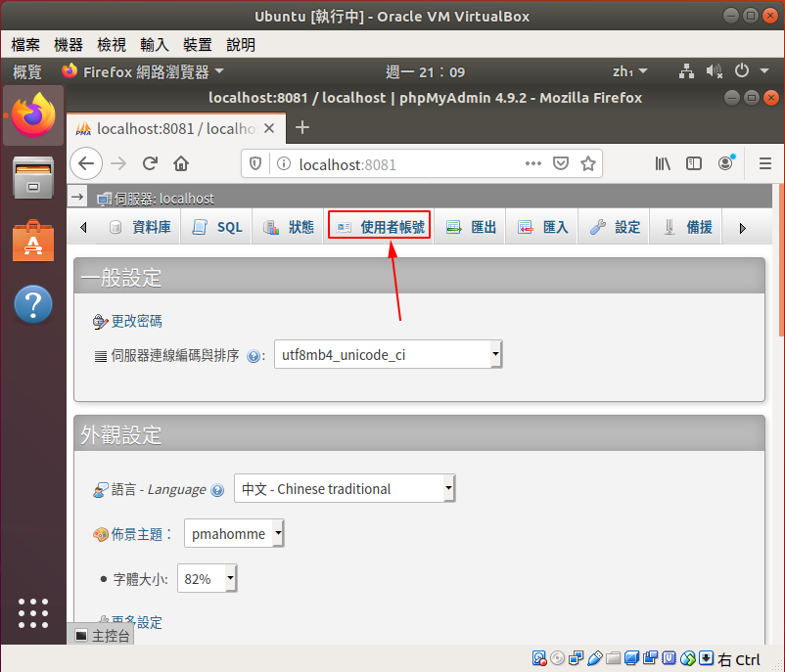Open the 機器 VirtualBox menu
The image size is (785, 672).
(69, 45)
